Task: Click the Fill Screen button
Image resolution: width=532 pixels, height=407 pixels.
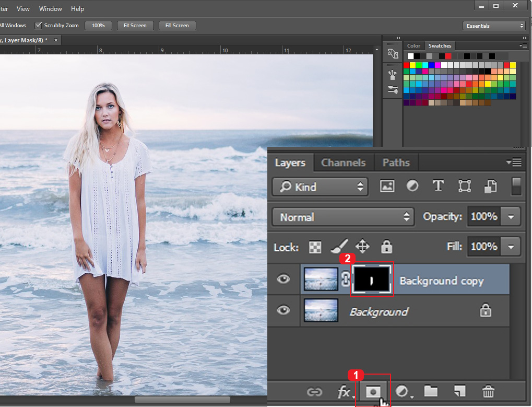Action: (x=177, y=26)
